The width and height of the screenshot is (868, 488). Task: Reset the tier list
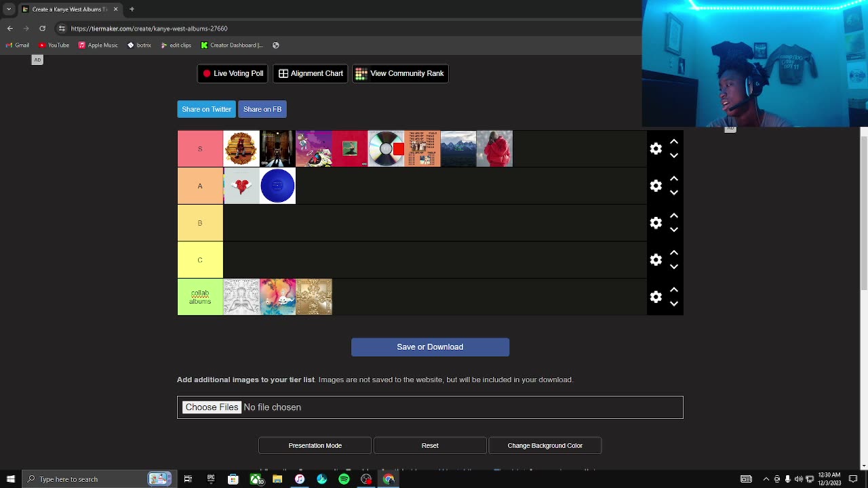[430, 445]
